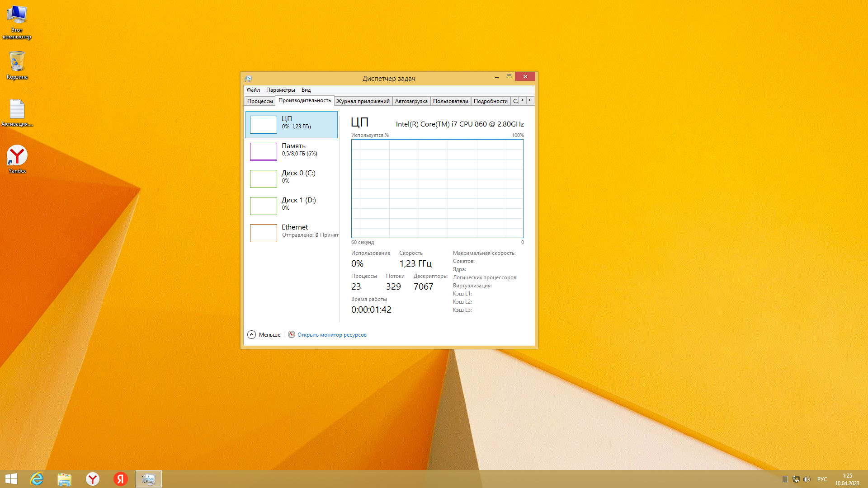Select the Память memory graph item
This screenshot has width=868, height=488.
point(291,151)
